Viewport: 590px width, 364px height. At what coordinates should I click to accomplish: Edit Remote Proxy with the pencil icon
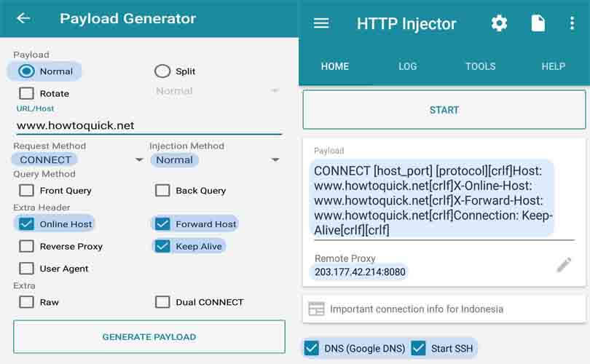pyautogui.click(x=564, y=265)
